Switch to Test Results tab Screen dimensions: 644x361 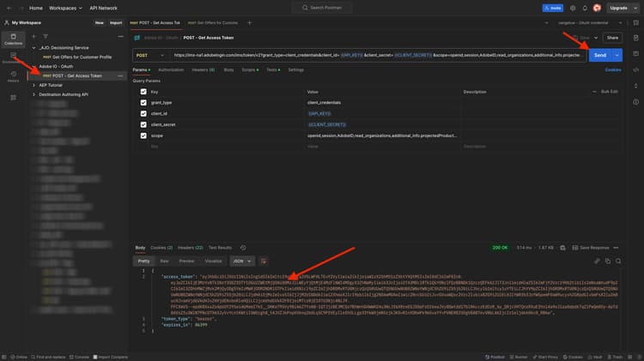[220, 248]
